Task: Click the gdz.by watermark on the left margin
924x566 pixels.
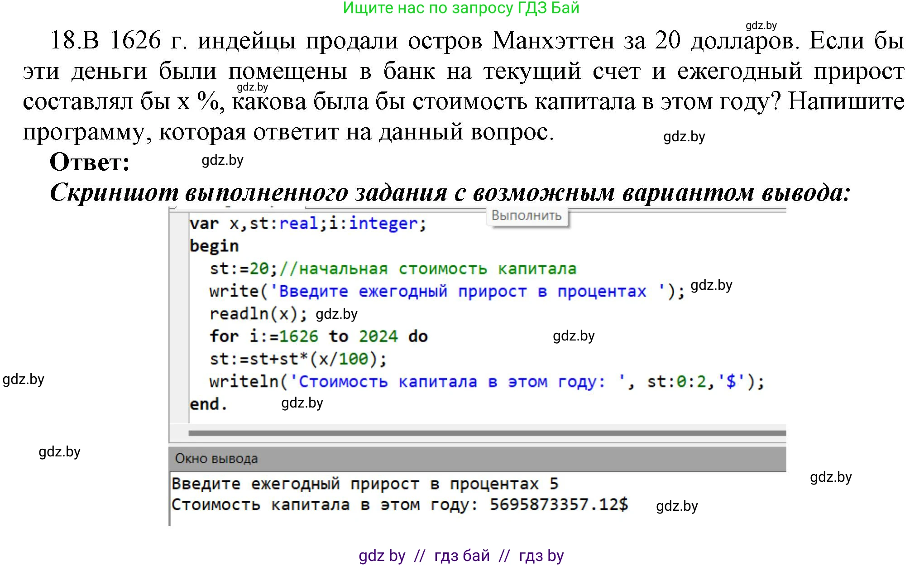Action: coord(24,379)
